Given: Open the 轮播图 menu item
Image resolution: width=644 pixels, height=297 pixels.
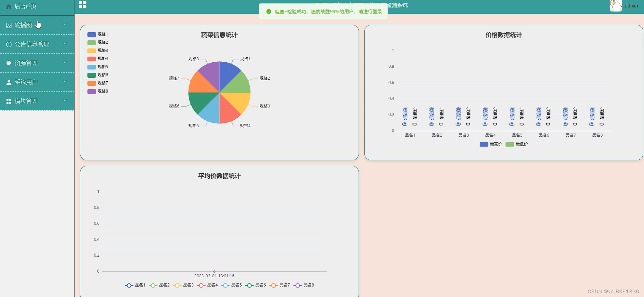Looking at the screenshot, I should (37, 25).
